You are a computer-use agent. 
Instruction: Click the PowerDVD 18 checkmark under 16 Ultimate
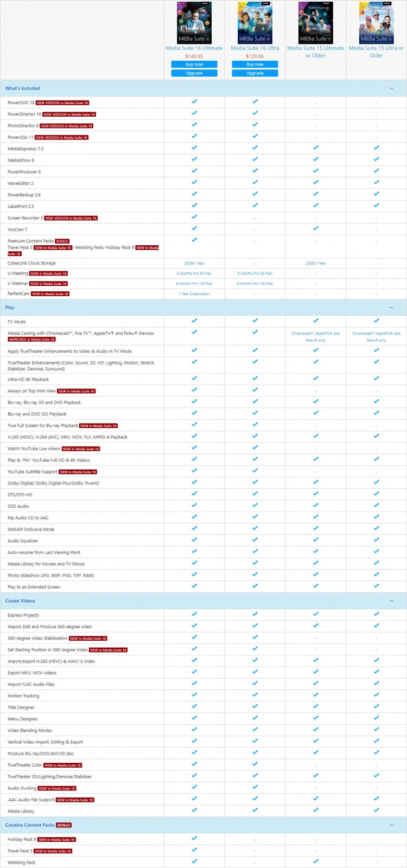pos(194,101)
